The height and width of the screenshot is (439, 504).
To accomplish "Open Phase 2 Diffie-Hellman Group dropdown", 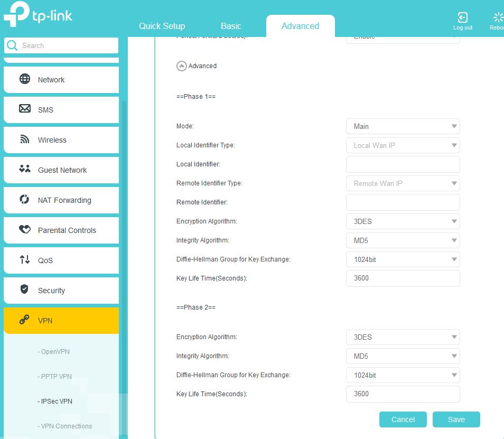I will (x=403, y=375).
